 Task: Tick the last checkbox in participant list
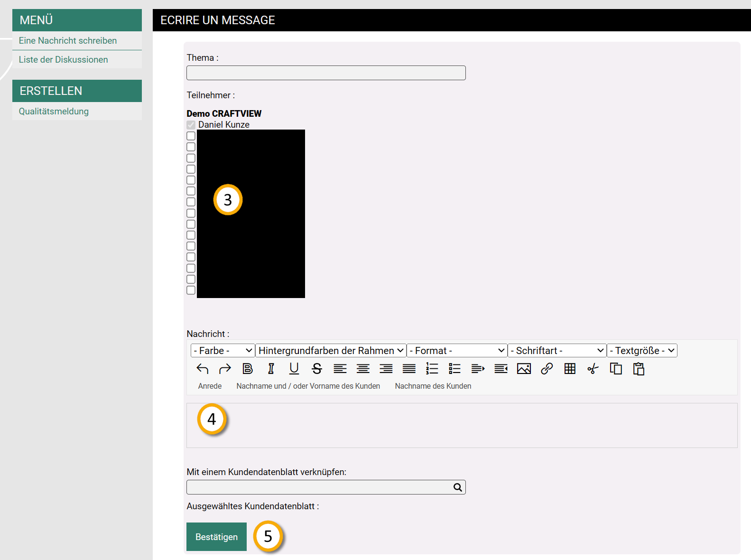191,290
